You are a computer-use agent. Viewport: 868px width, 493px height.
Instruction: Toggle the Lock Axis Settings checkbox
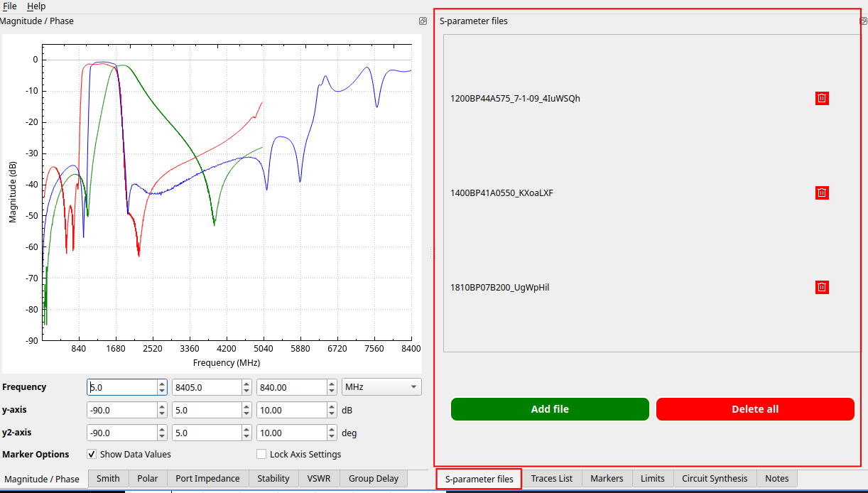tap(261, 454)
